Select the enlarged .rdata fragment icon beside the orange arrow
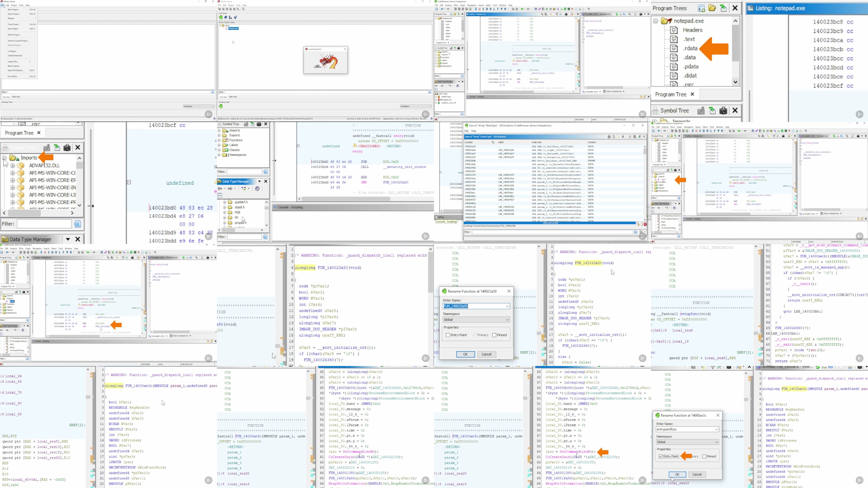 click(x=674, y=48)
